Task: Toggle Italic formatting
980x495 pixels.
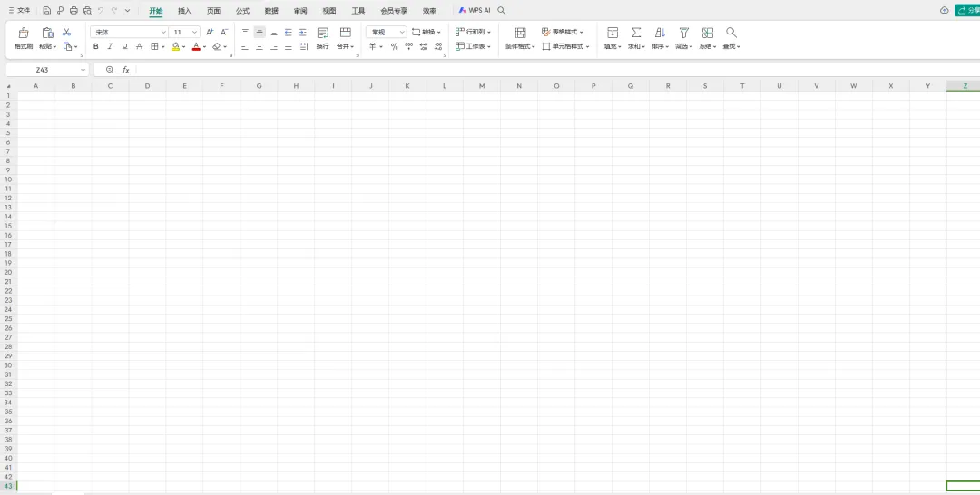Action: (x=110, y=47)
